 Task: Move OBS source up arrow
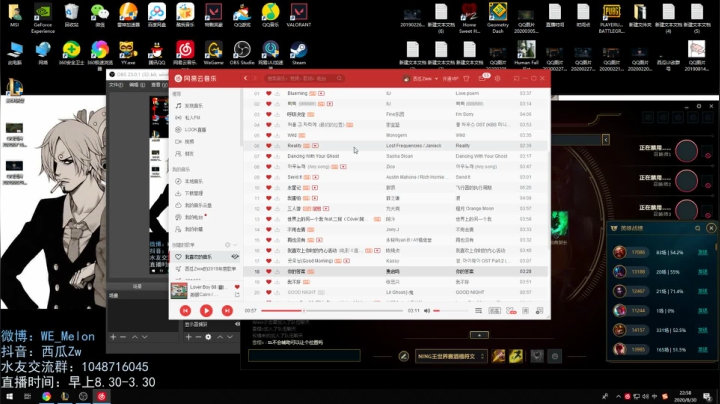pyautogui.click(x=220, y=337)
